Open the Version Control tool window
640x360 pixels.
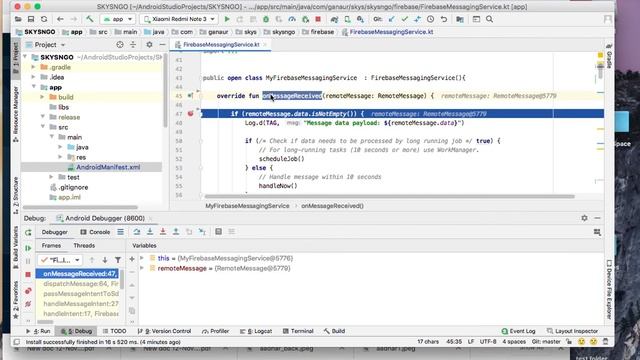pos(164,331)
